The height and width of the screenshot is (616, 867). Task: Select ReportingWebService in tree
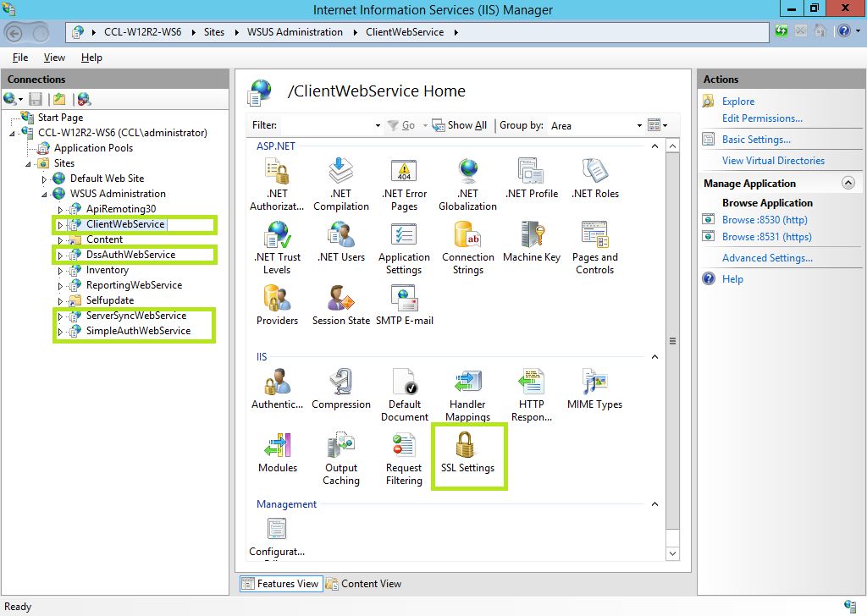click(134, 285)
